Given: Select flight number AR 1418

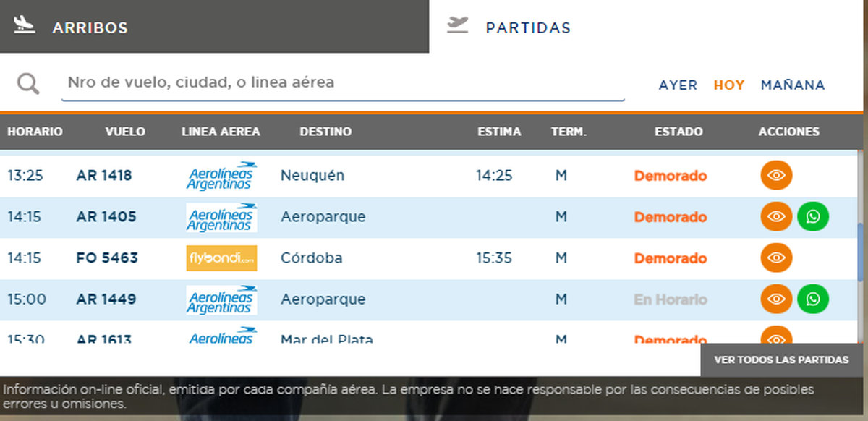Looking at the screenshot, I should pos(103,176).
